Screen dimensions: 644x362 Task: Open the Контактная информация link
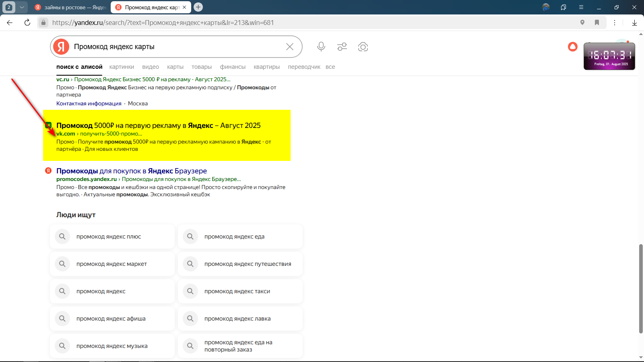(89, 103)
